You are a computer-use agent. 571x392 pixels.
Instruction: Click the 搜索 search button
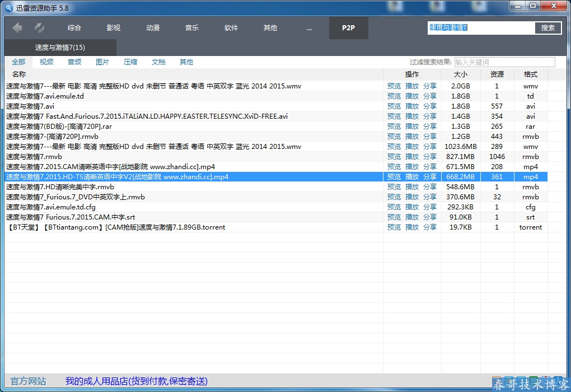(x=548, y=27)
